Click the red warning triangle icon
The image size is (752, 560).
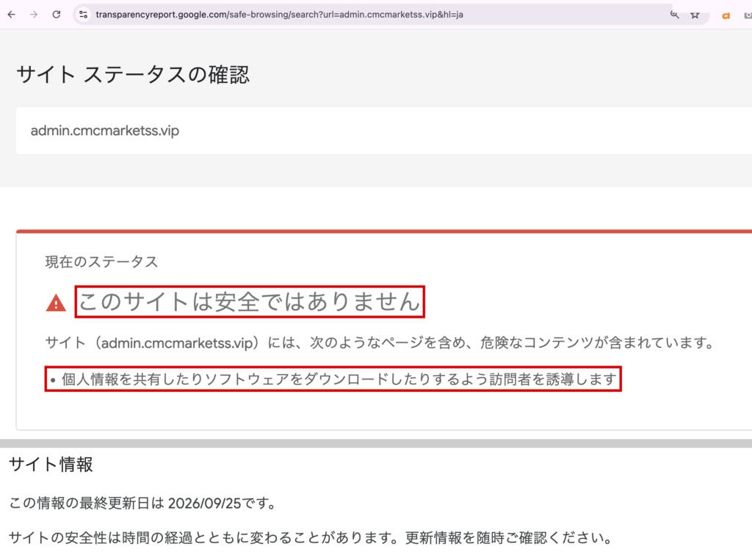click(56, 302)
